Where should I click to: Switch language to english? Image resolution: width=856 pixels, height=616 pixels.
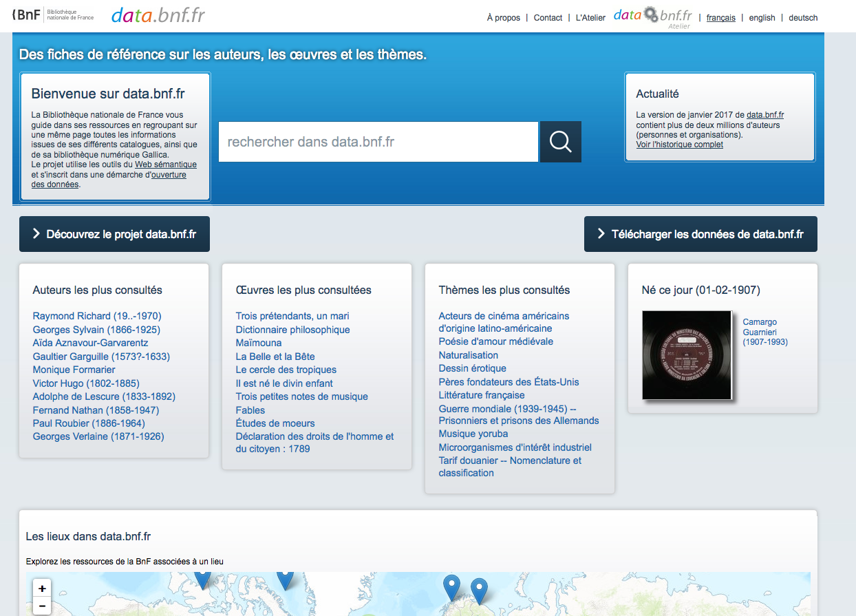[x=762, y=18]
